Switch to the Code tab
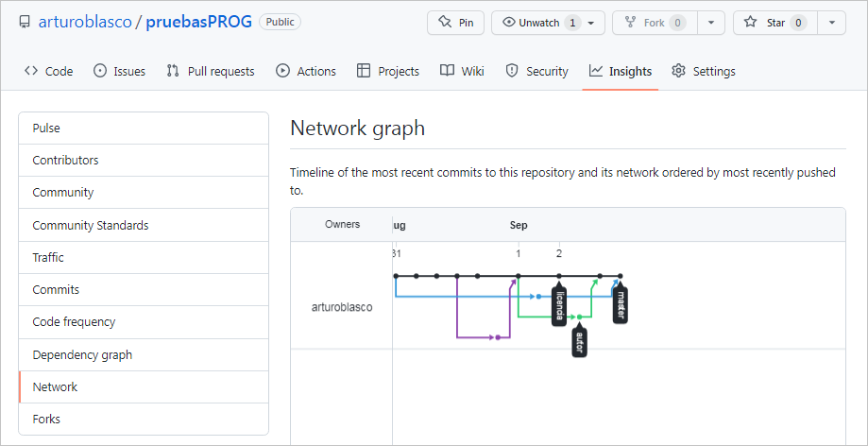 click(49, 71)
